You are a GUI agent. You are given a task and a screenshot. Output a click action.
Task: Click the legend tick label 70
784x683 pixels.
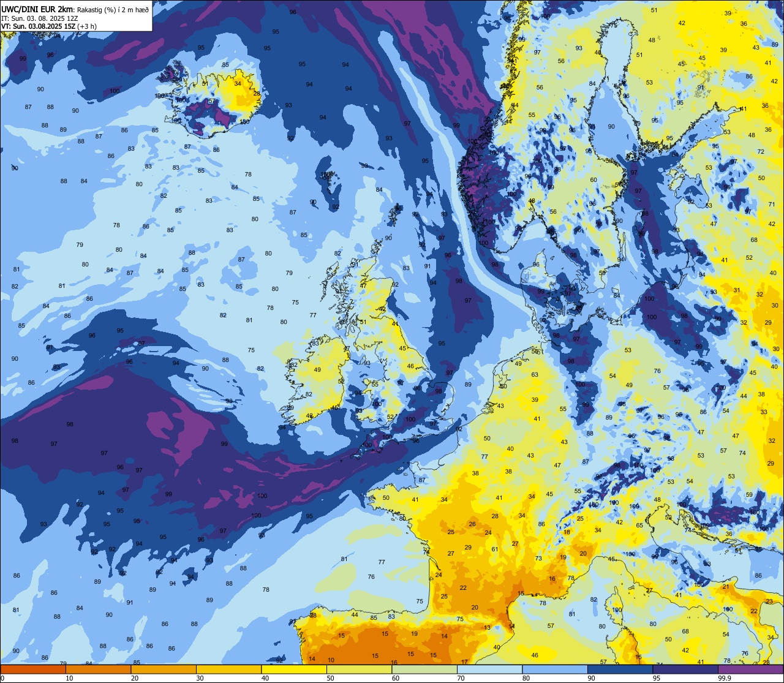[461, 678]
